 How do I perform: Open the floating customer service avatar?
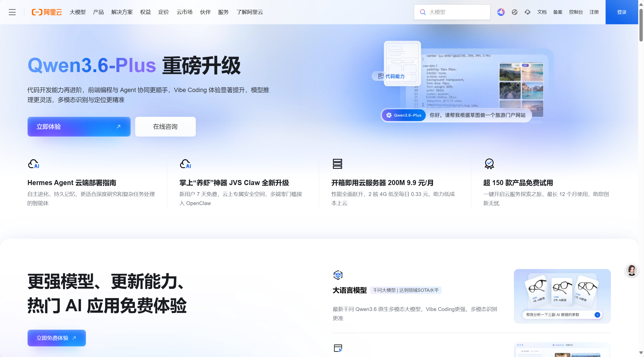(x=632, y=270)
